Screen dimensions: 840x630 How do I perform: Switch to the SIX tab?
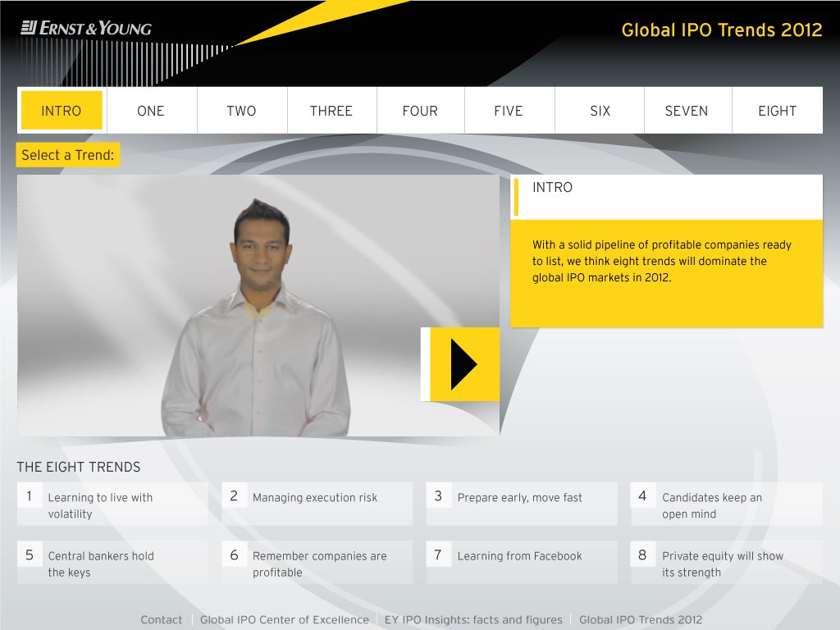pyautogui.click(x=600, y=111)
